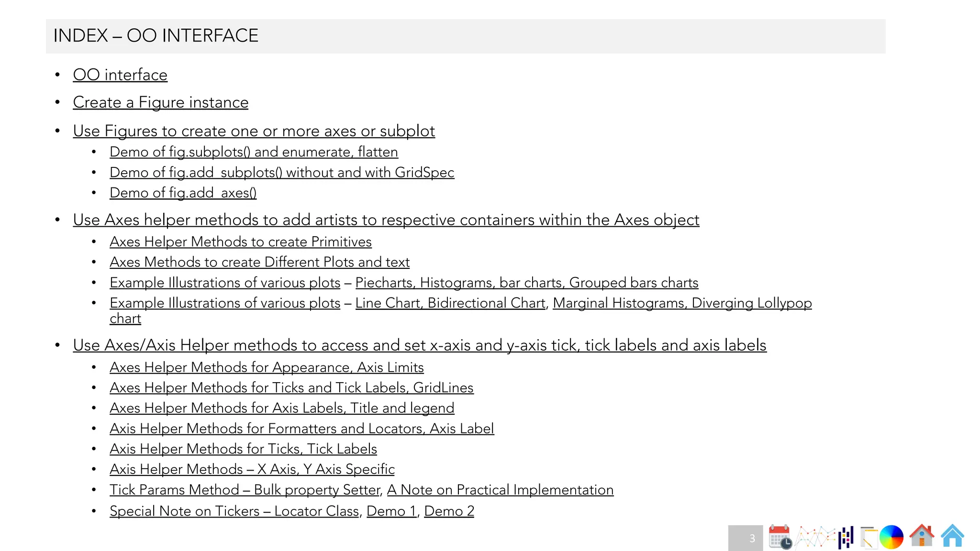Click the notepad with pencil icon
The width and height of the screenshot is (980, 551).
(x=869, y=537)
